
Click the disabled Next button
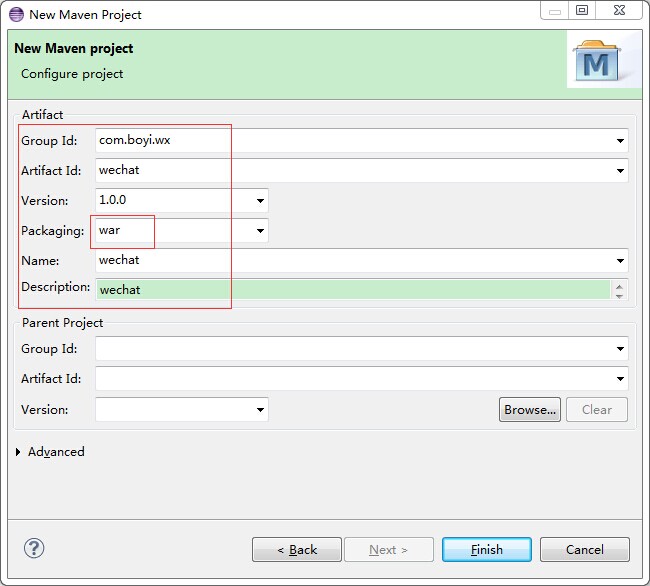389,550
